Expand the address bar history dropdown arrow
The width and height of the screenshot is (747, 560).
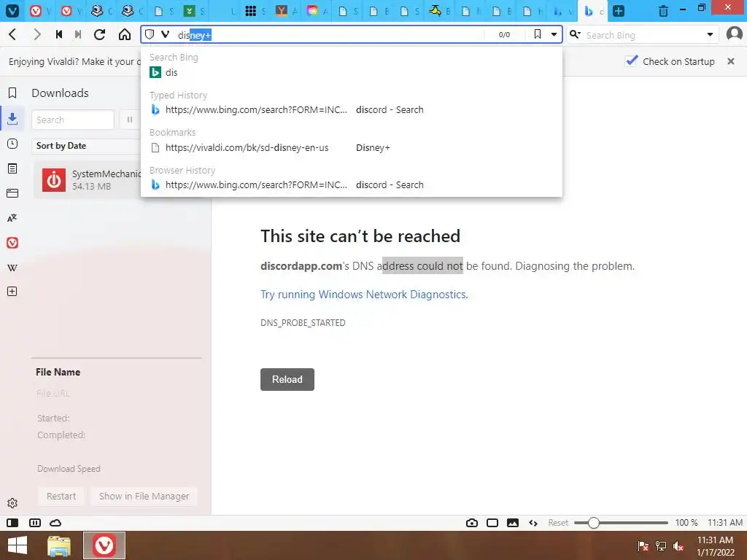pos(554,34)
